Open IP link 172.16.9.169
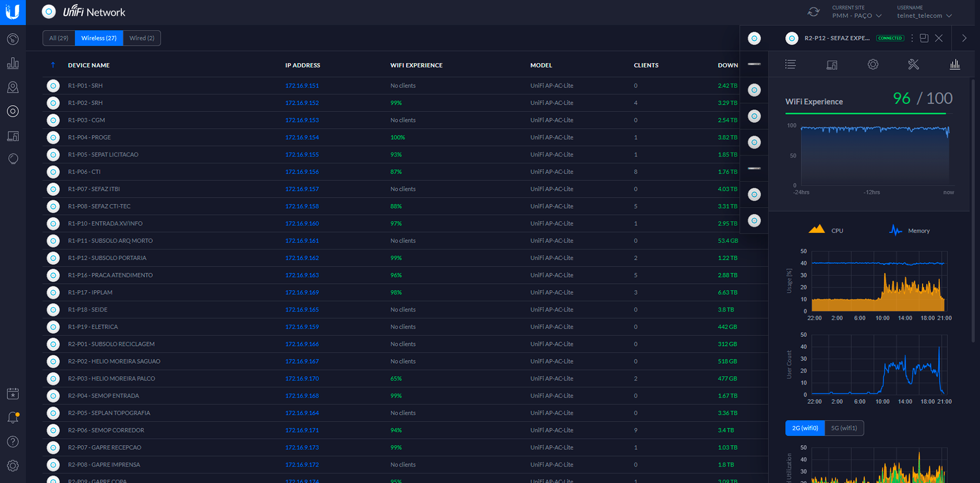This screenshot has height=483, width=980. (302, 292)
